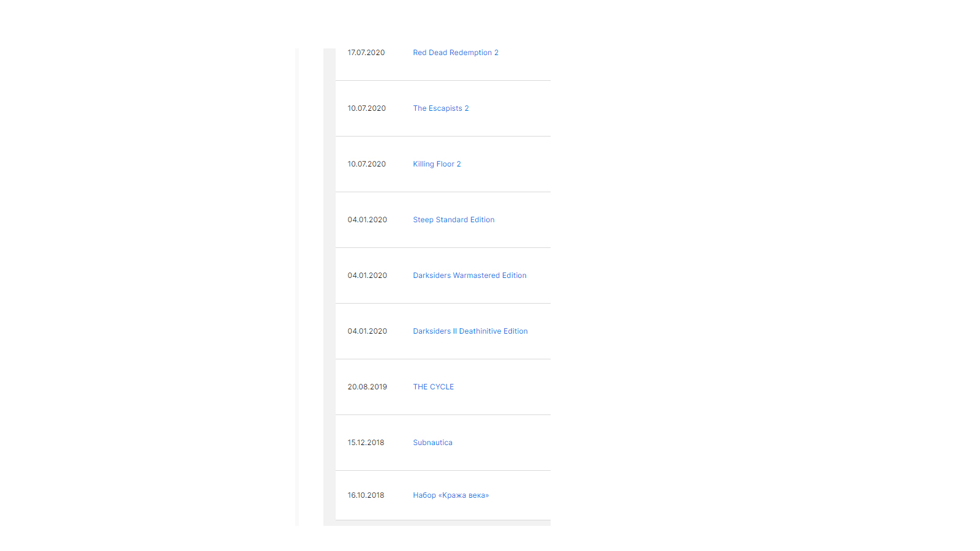Click the date beside Steep Standard Edition
Viewport: 980px width, 551px height.
[367, 220]
